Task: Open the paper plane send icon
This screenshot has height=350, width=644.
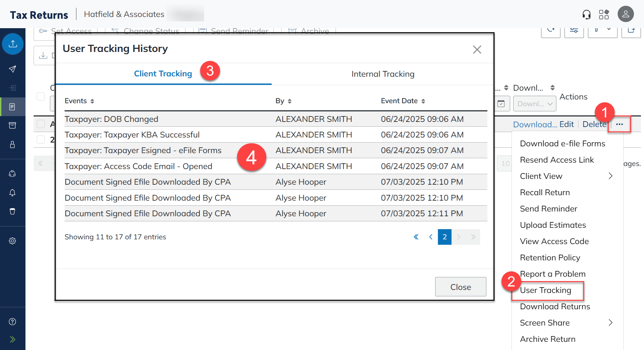Action: pyautogui.click(x=13, y=69)
